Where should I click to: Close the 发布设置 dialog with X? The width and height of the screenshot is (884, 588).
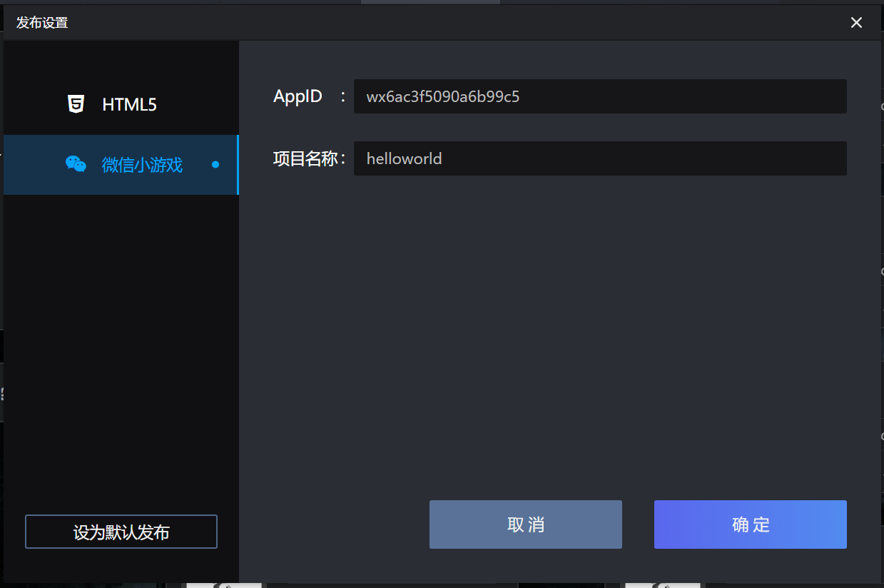click(x=856, y=23)
